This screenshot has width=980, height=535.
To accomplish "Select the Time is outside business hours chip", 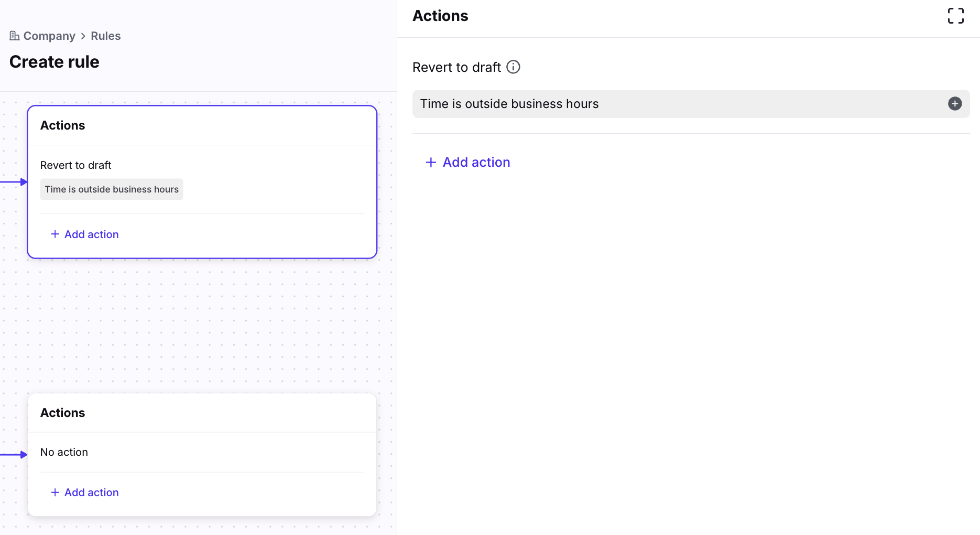I will coord(112,189).
